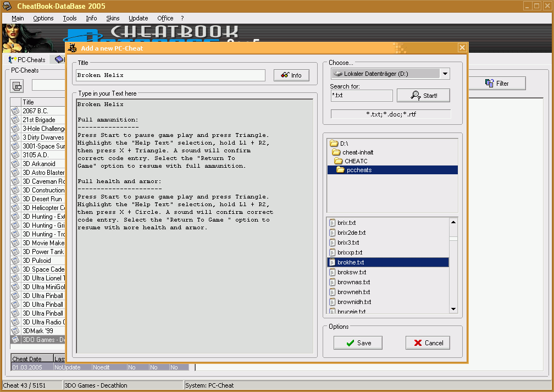Open the Skins menu

coord(113,18)
